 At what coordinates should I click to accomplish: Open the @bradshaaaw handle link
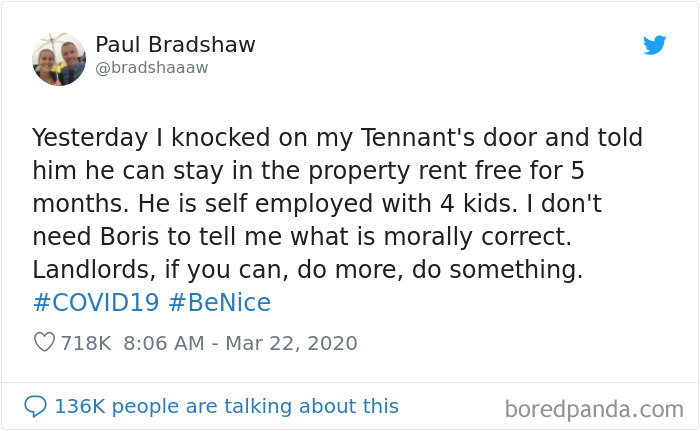152,68
